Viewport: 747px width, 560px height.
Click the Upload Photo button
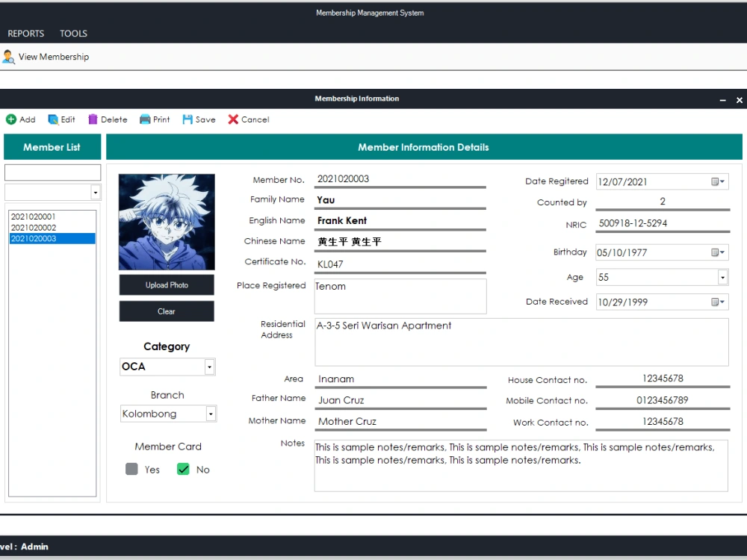click(167, 284)
